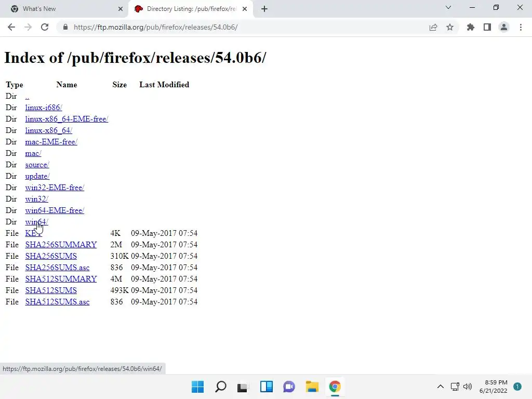The image size is (532, 399).
Task: Open the linux-x86_64-EME-free/ directory
Action: (66, 119)
